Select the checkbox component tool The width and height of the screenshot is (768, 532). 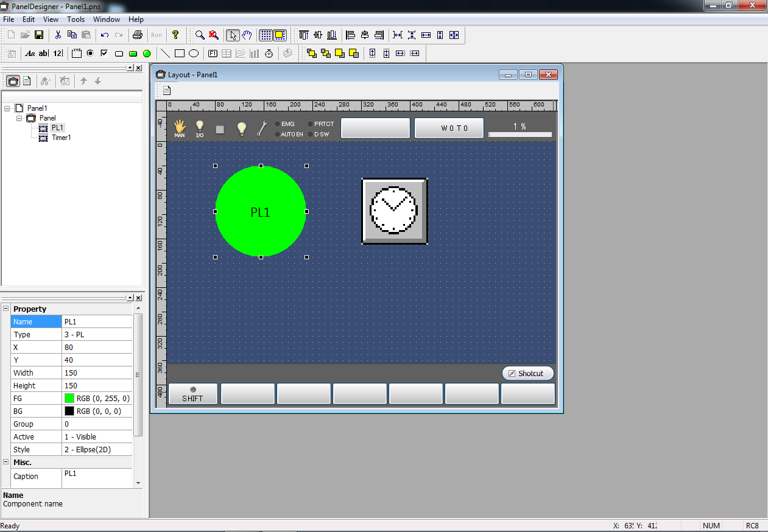click(104, 54)
